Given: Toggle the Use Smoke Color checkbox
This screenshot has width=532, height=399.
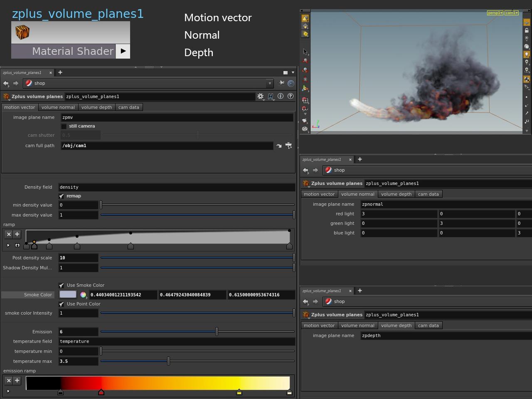Looking at the screenshot, I should point(62,286).
